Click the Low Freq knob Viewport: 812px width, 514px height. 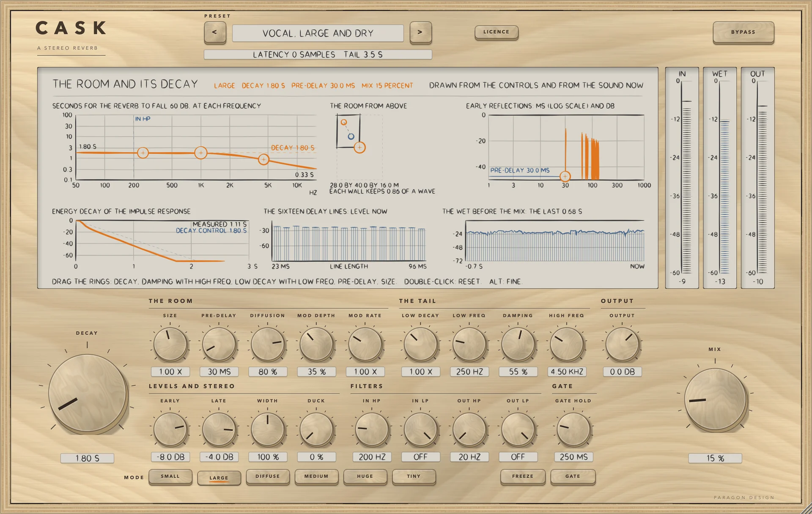point(469,344)
